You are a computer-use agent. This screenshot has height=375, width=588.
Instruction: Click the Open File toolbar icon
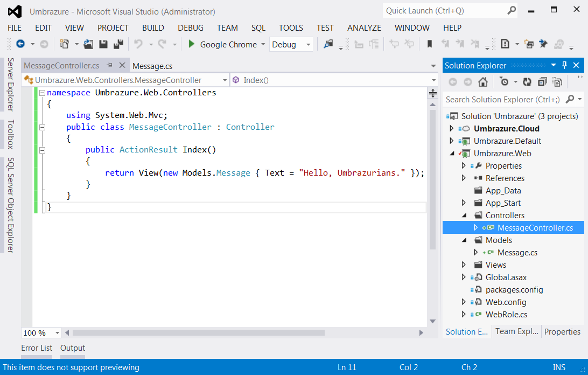(x=88, y=44)
